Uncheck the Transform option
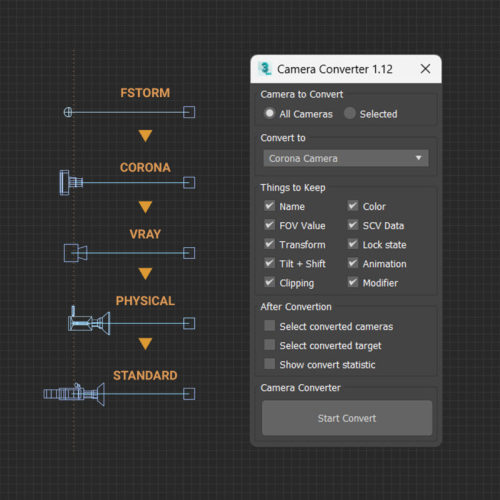 [x=269, y=244]
